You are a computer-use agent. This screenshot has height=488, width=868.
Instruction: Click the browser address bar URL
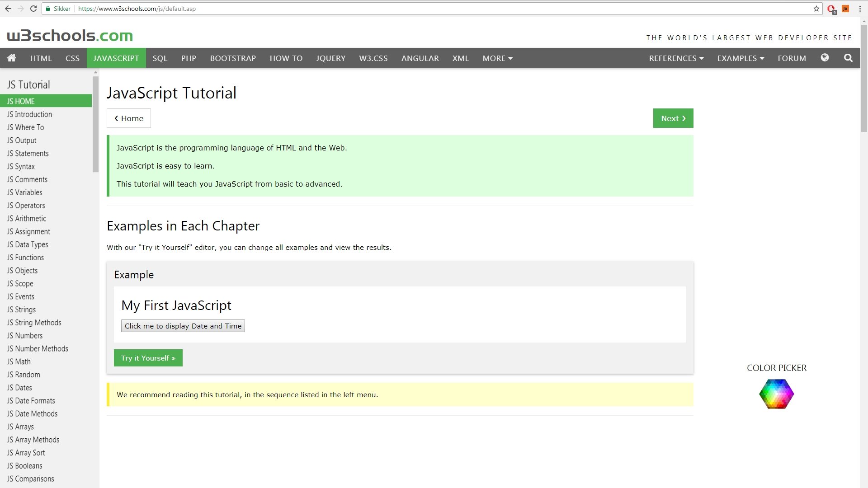(137, 9)
